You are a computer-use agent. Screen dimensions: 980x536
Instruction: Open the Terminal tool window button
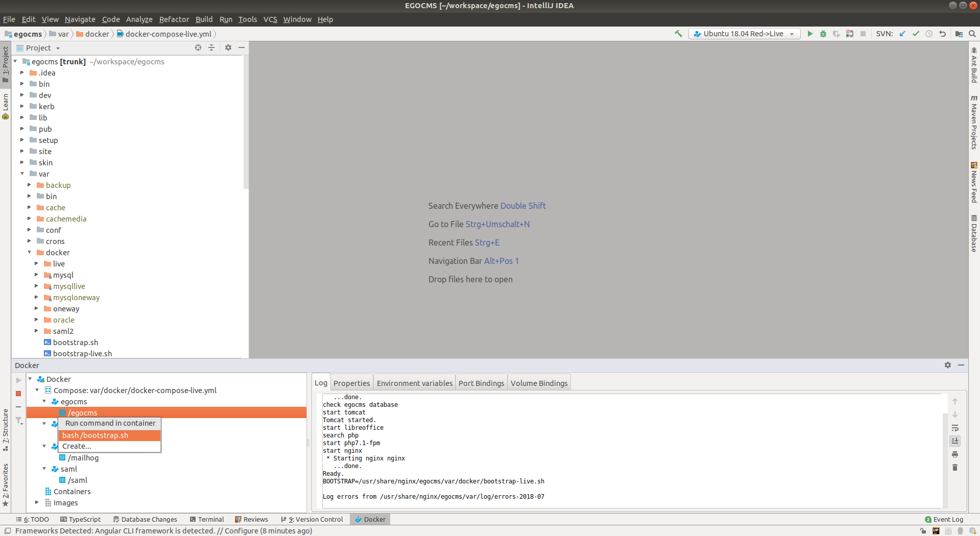coord(207,519)
